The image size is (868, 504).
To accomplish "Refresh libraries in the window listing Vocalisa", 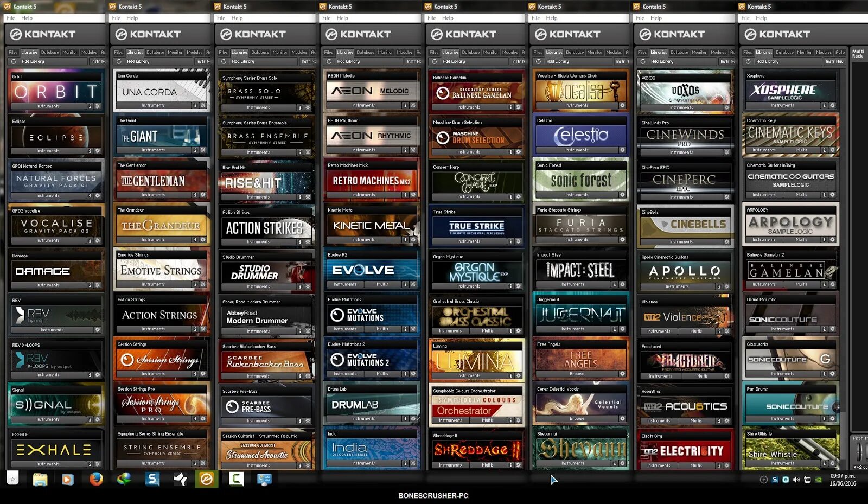I will [x=539, y=61].
